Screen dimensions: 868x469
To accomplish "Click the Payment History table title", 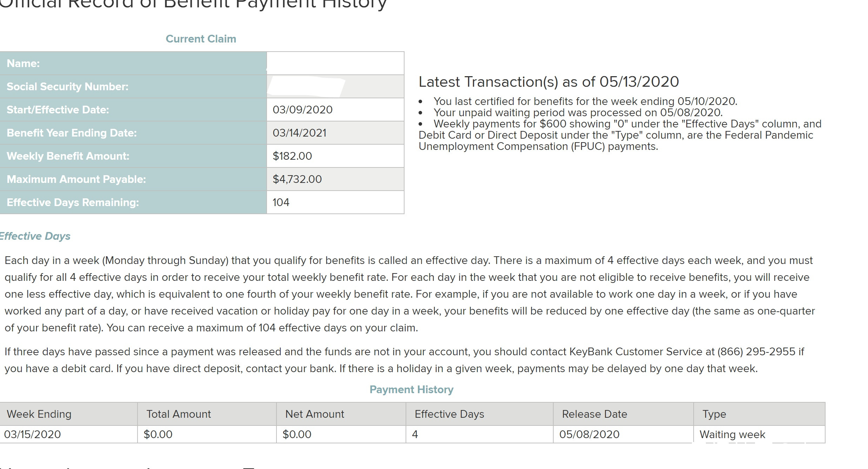I will [411, 389].
